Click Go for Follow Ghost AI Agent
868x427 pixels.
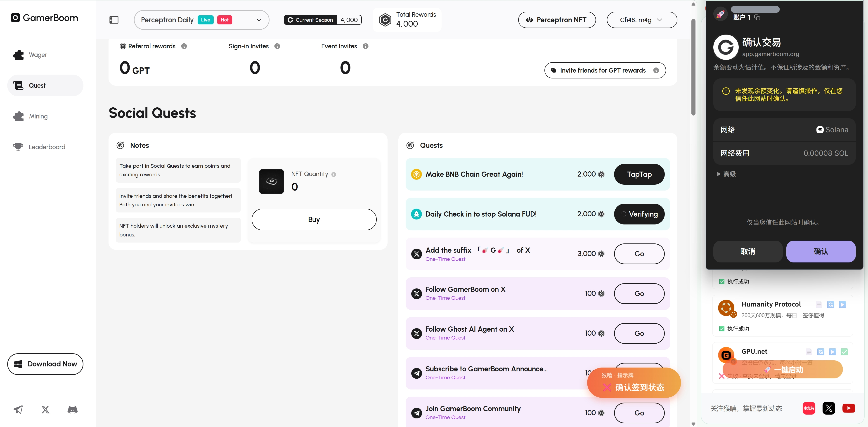[x=639, y=333]
